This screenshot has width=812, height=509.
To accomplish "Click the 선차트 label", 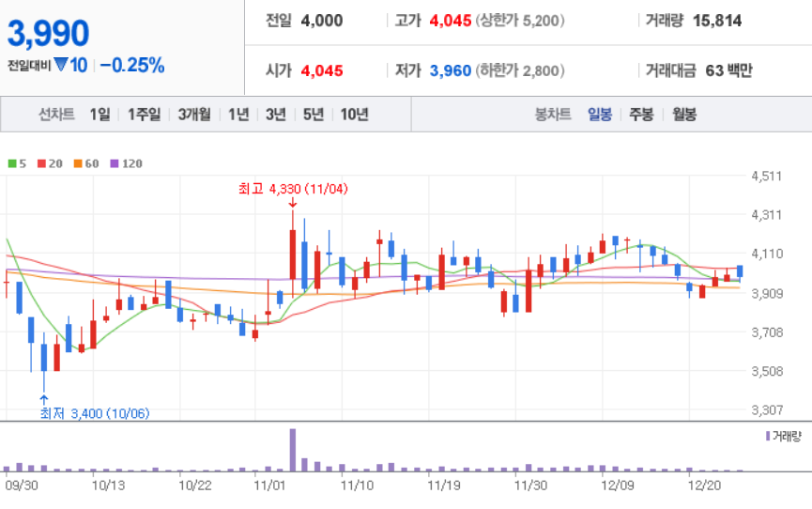I will 56,114.
